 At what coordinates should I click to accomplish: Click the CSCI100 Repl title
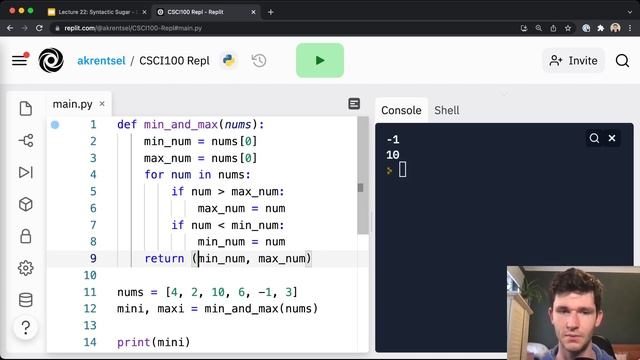coord(174,61)
